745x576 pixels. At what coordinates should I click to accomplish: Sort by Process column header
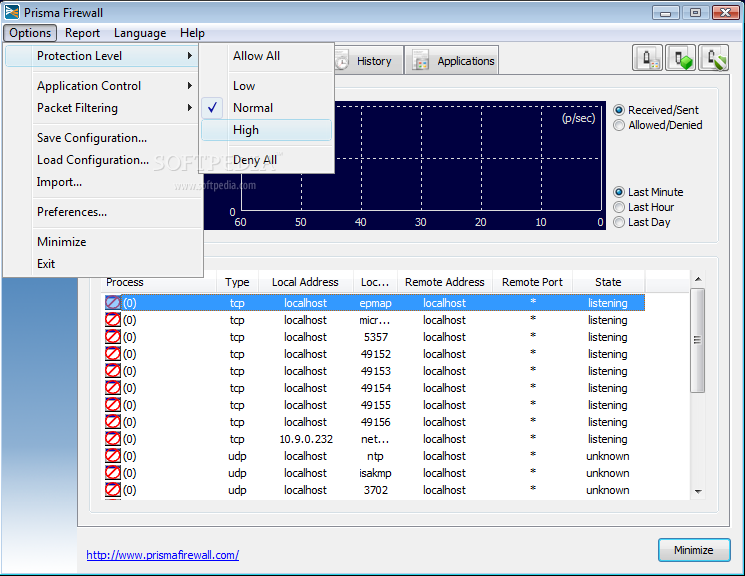pos(159,282)
